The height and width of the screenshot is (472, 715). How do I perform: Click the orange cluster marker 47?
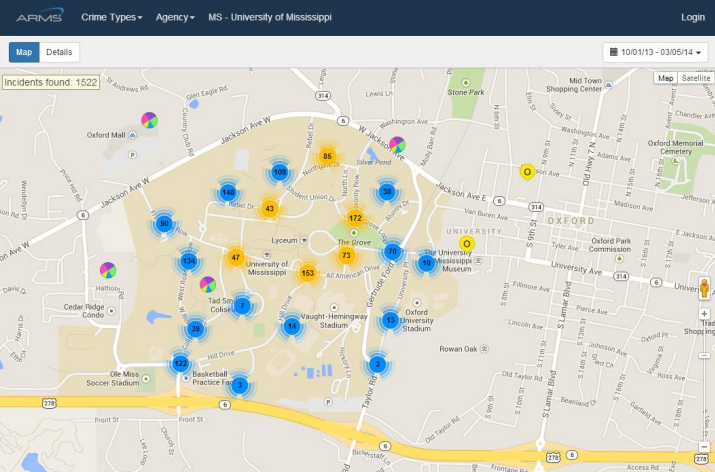pos(235,257)
